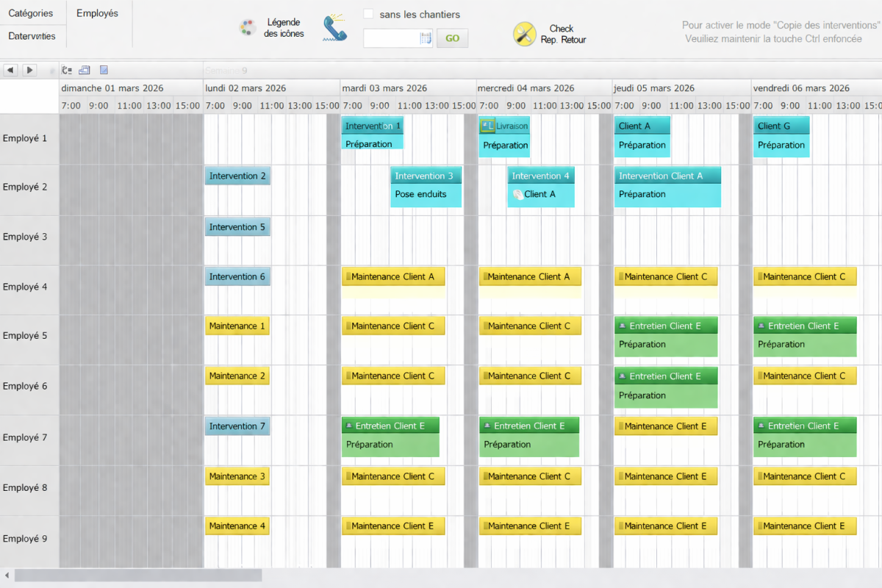Go to previous week with left arrow
Viewport: 882px width, 588px height.
pyautogui.click(x=10, y=70)
